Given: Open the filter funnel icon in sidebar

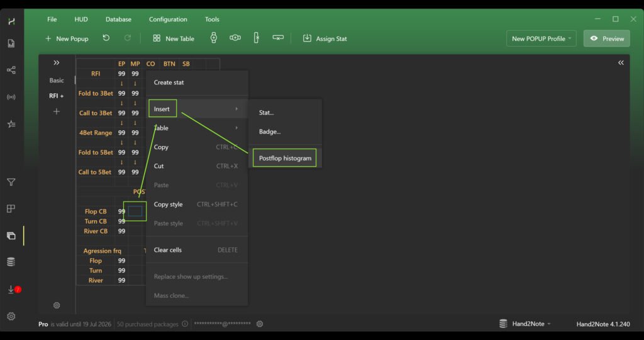Looking at the screenshot, I should 11,183.
